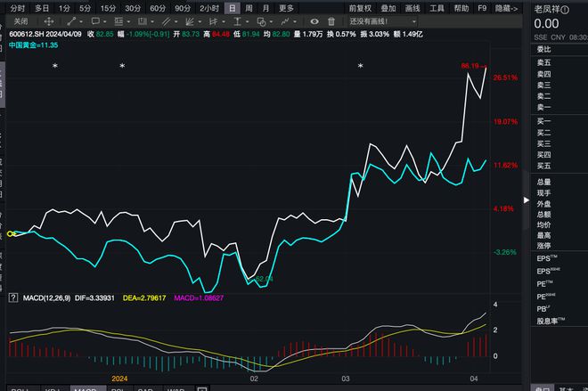Image resolution: width=588 pixels, height=391 pixels.
Task: Click the first asterisk event marker on chart
Action: [54, 67]
